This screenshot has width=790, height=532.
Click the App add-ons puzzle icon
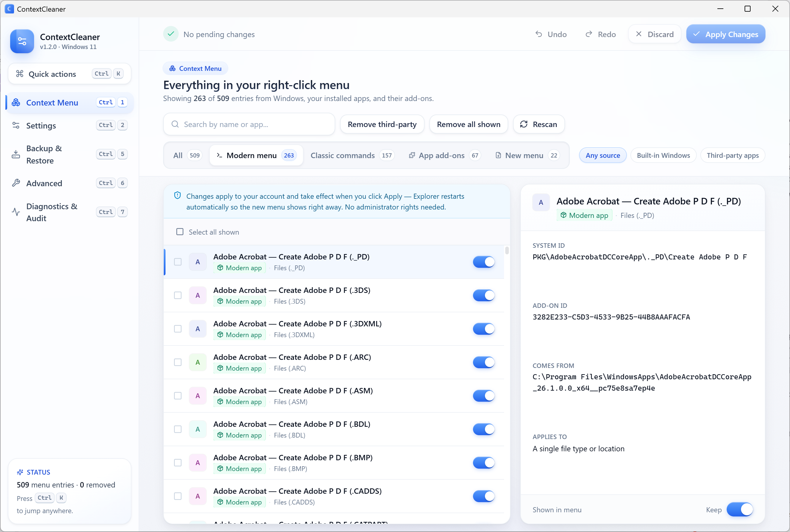coord(412,155)
